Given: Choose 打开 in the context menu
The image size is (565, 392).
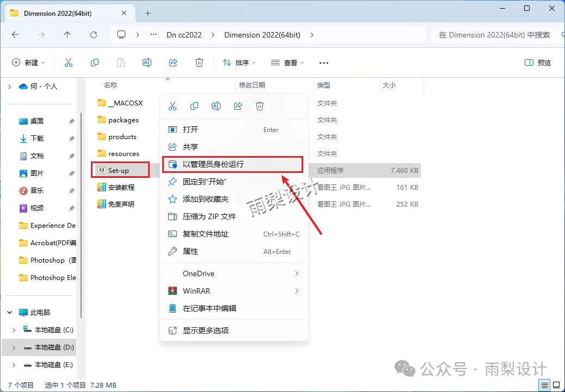Looking at the screenshot, I should pyautogui.click(x=234, y=129).
